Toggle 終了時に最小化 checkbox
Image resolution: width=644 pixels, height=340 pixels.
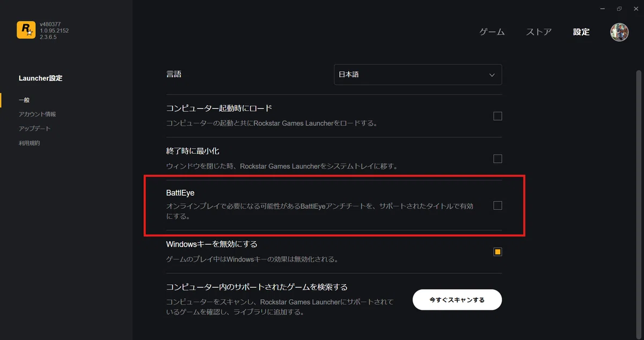coord(497,158)
